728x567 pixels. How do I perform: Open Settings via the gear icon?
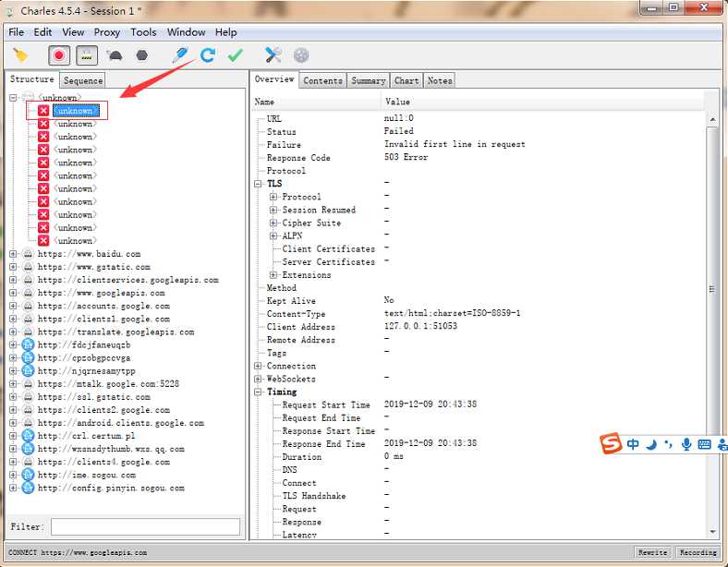point(301,55)
